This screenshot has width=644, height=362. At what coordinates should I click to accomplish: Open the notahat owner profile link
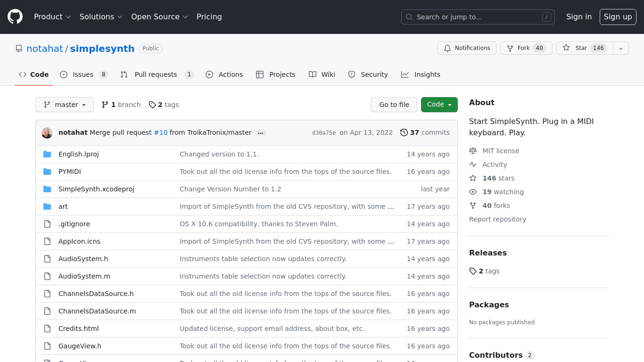(45, 49)
